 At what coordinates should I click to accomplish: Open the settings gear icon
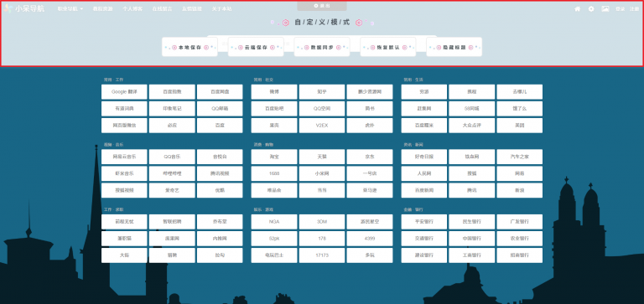(x=591, y=8)
